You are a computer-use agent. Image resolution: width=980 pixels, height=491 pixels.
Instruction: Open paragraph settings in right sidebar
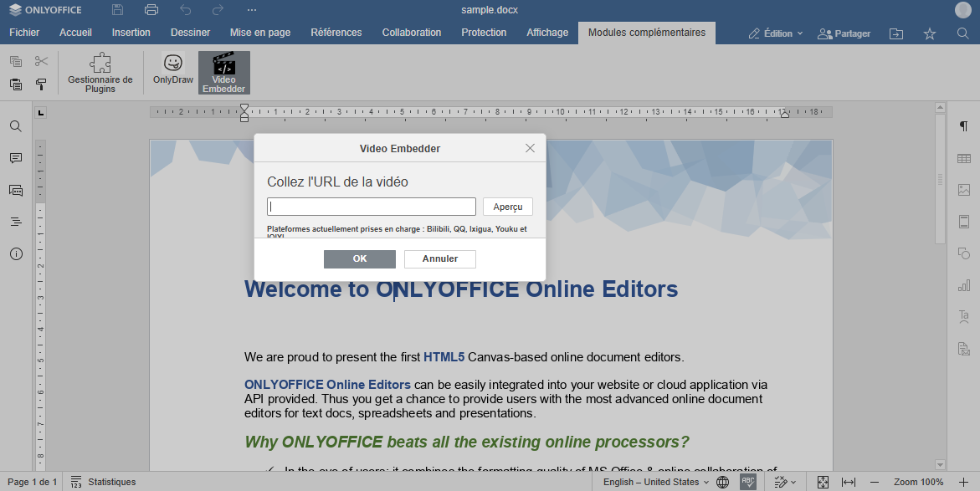pos(964,127)
